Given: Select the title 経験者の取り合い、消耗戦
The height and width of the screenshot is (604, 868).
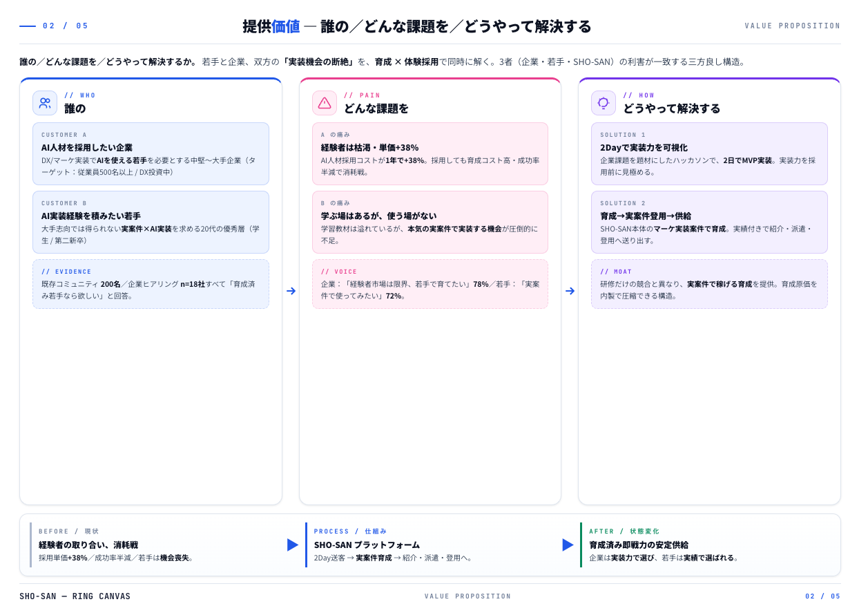Looking at the screenshot, I should 88,545.
